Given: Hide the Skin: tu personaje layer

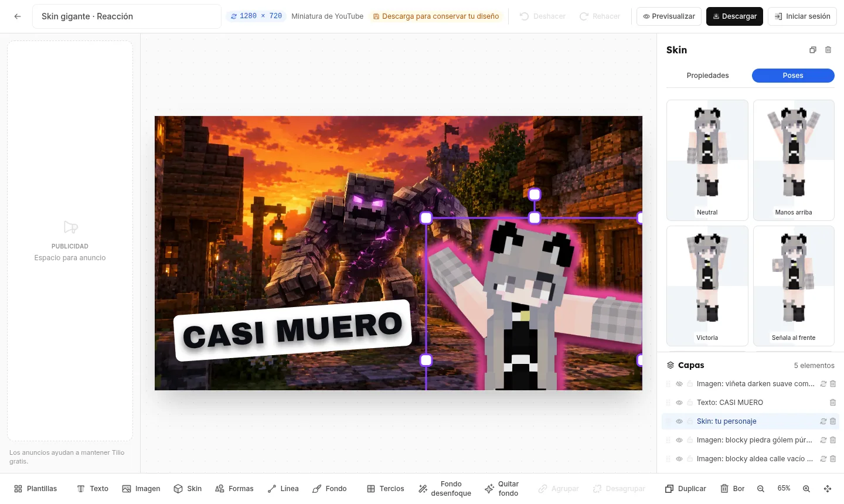Looking at the screenshot, I should 679,421.
